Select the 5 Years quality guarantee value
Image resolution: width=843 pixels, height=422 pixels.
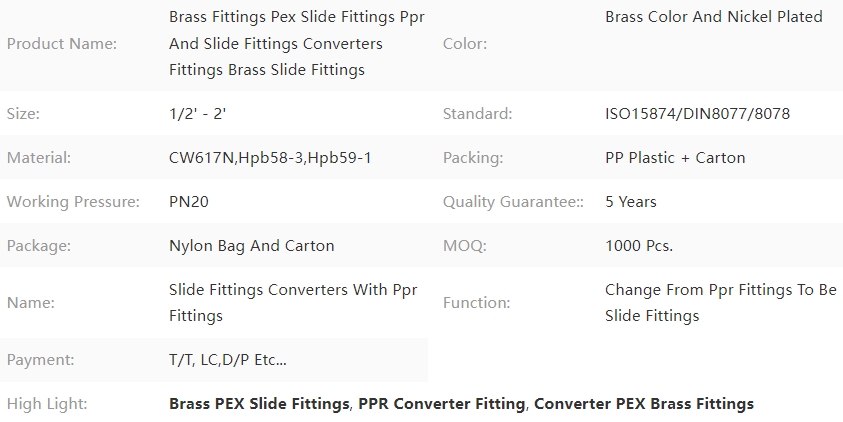tap(631, 202)
